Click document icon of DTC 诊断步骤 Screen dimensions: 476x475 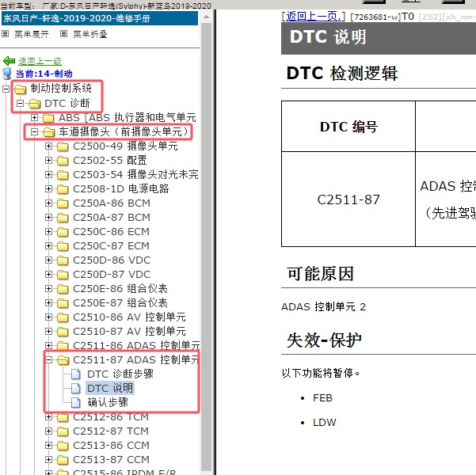(x=76, y=374)
